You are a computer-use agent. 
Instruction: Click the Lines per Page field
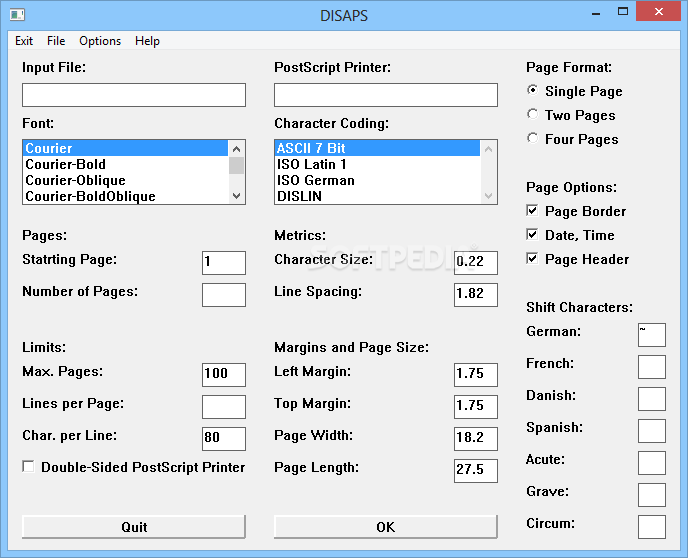(x=224, y=407)
